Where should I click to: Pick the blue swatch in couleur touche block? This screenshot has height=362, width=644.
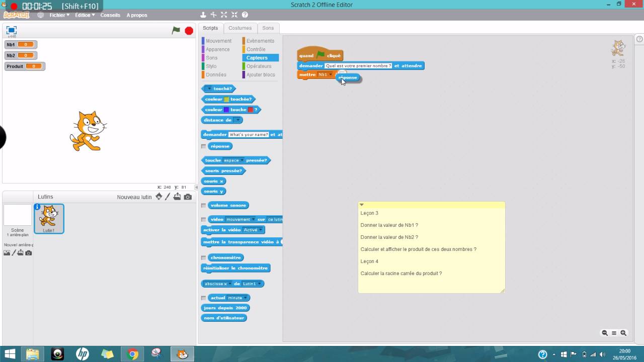226,110
